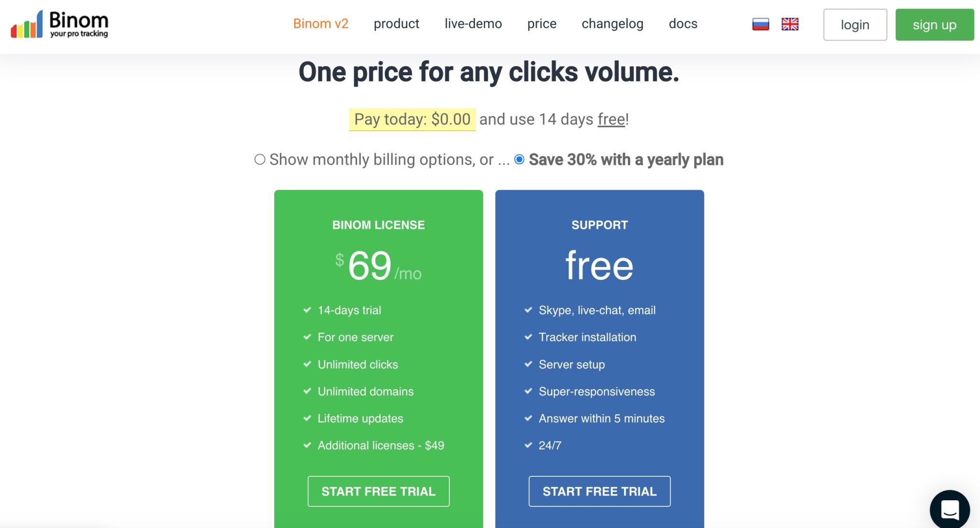Click the checkmark beside Lifetime updates
The image size is (980, 528).
coord(307,418)
